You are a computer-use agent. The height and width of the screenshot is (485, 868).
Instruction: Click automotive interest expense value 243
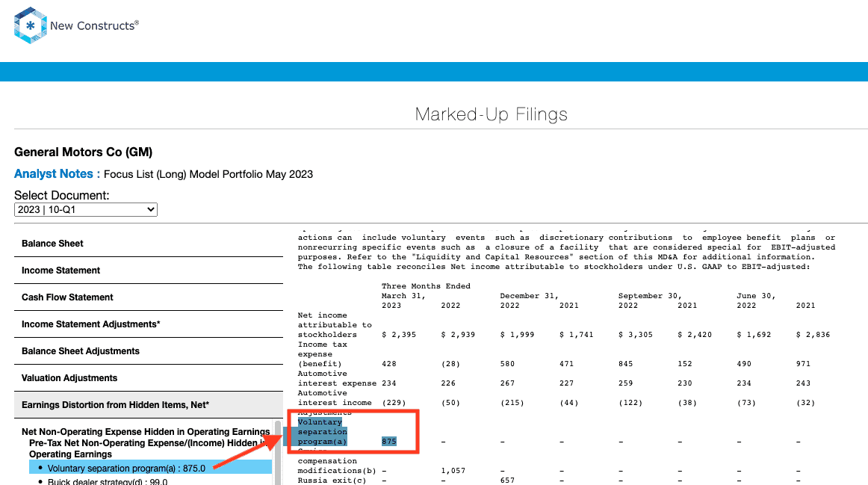coord(803,383)
